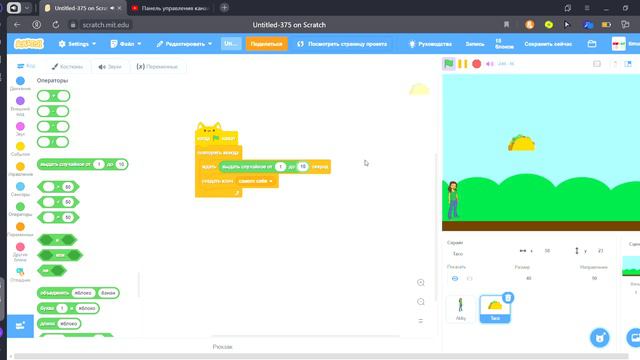Viewport: 640px width, 360px height.
Task: Open the Events blocks category (События)
Action: point(20,149)
